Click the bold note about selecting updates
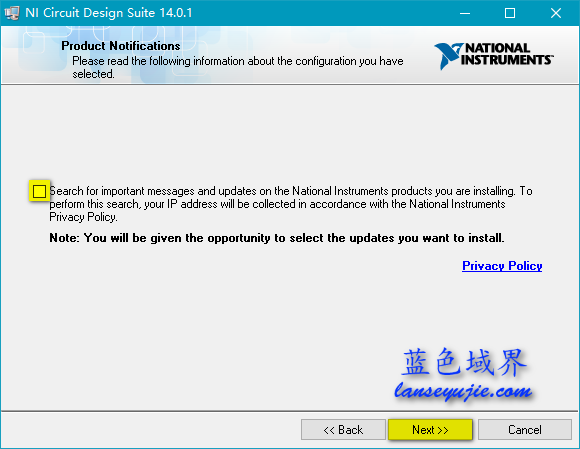580x449 pixels. tap(277, 238)
